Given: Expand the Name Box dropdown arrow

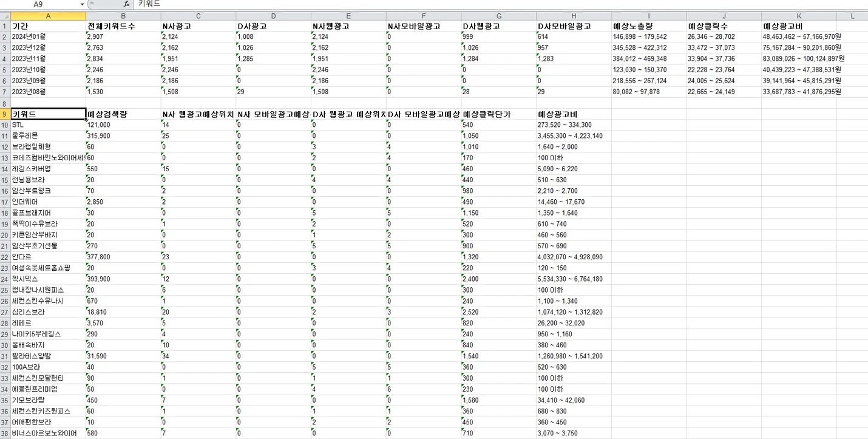Looking at the screenshot, I should click(x=82, y=4).
